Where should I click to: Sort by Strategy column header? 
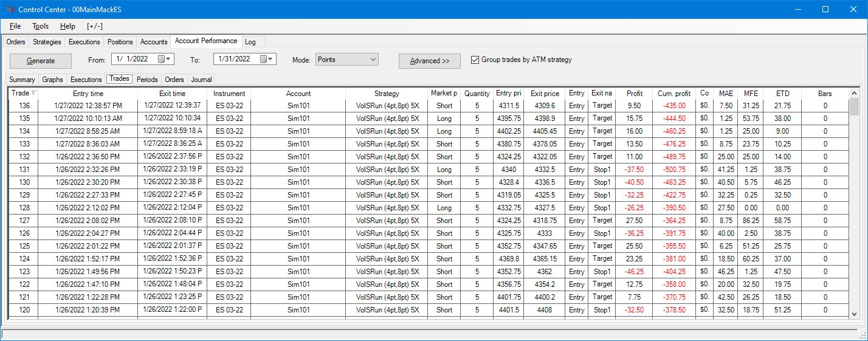coord(387,94)
